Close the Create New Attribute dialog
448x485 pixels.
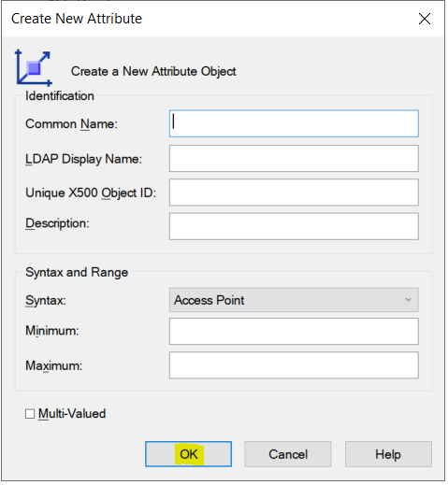point(425,19)
